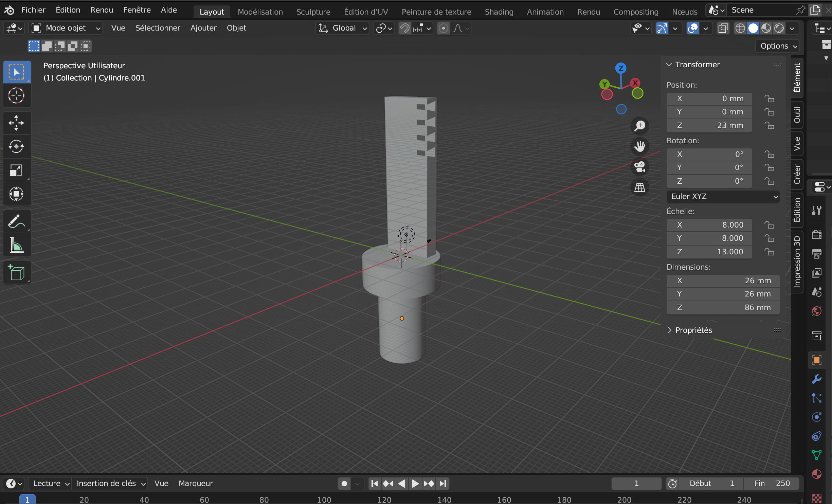Image resolution: width=832 pixels, height=504 pixels.
Task: Switch to the Sculpture workspace tab
Action: click(313, 12)
